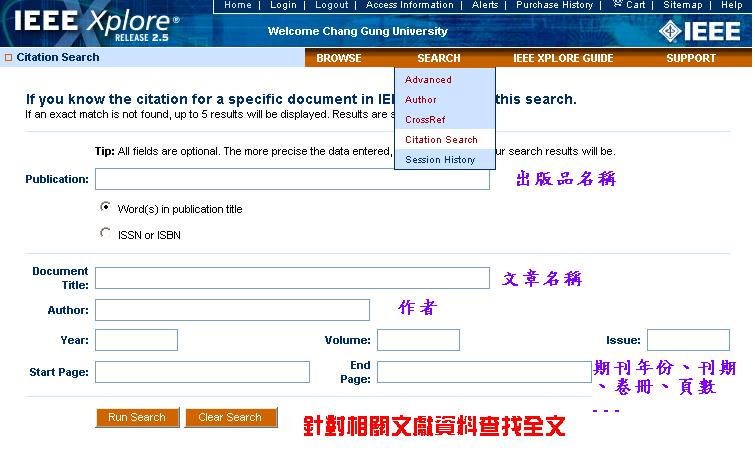Open the Cart icon link
755x451 pixels.
click(629, 5)
